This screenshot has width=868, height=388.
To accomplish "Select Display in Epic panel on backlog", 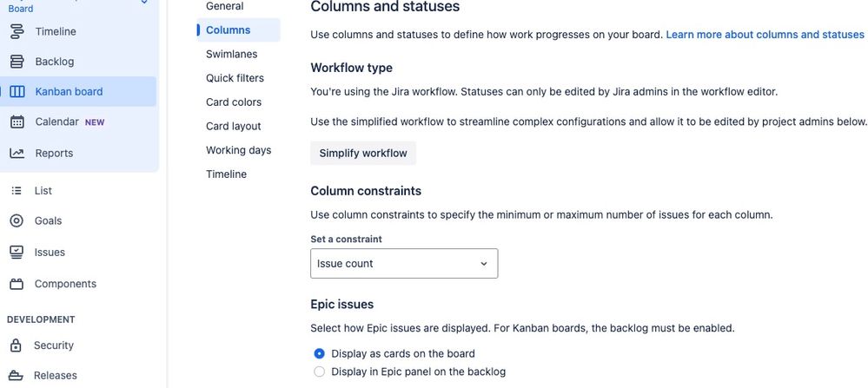I will click(x=320, y=372).
